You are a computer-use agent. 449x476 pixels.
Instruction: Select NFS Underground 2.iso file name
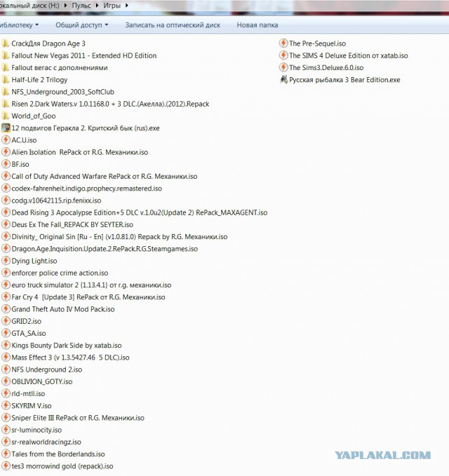[x=47, y=369]
